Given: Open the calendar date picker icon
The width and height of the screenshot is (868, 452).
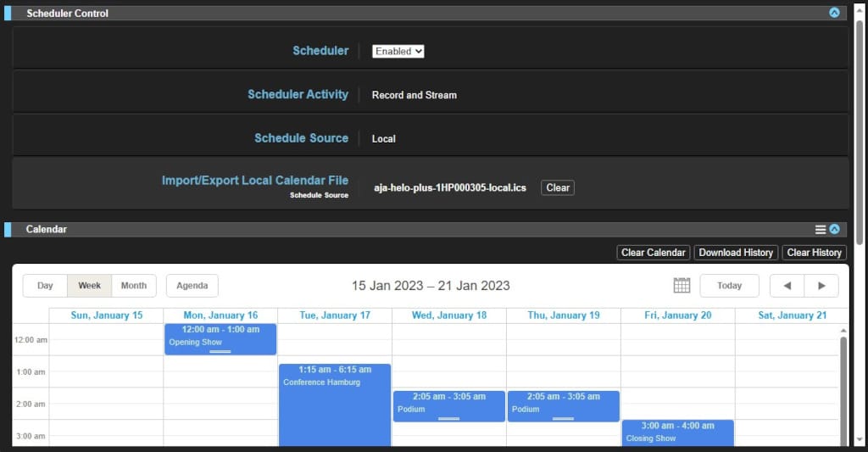Looking at the screenshot, I should (682, 286).
